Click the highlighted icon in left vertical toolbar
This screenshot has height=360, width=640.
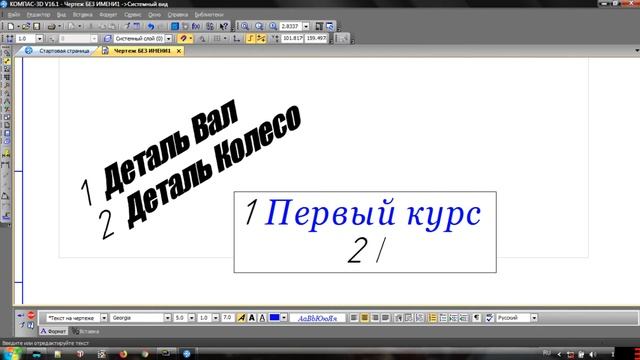point(7,61)
